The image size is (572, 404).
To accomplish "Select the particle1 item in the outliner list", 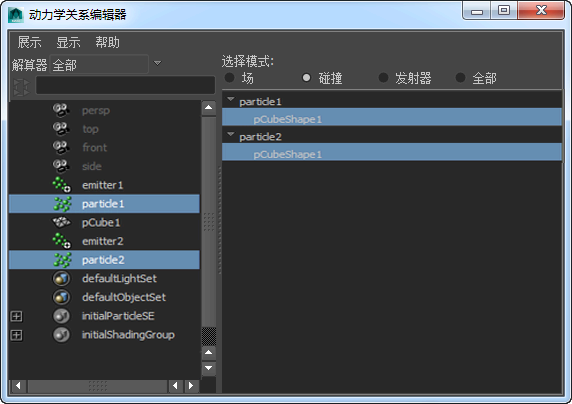I will coord(104,204).
